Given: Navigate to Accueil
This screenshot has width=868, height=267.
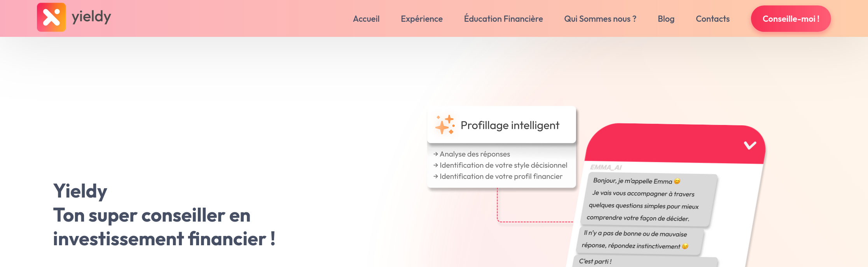Looking at the screenshot, I should (366, 18).
